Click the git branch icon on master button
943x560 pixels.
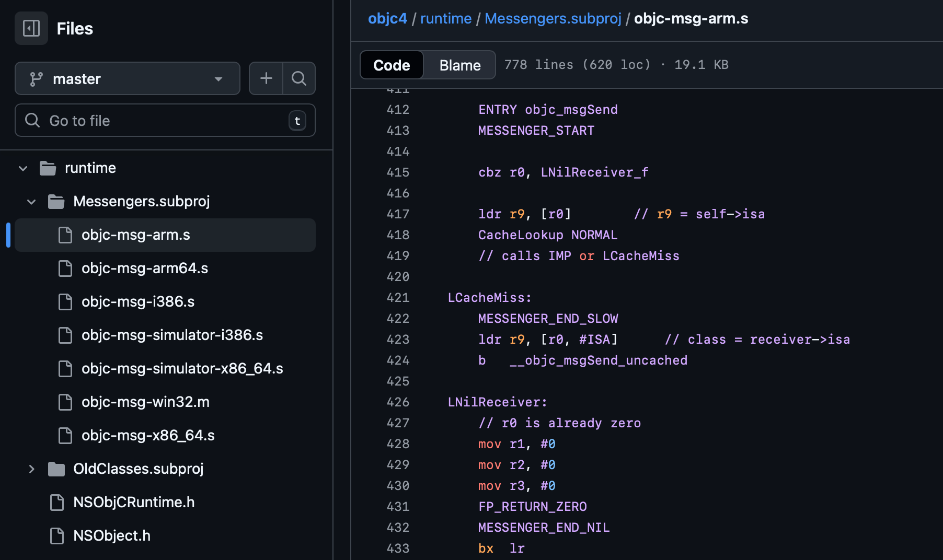pyautogui.click(x=36, y=79)
